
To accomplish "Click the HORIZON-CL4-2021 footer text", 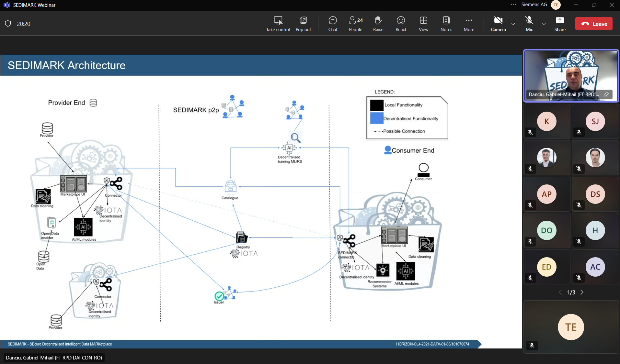I will tap(432, 344).
